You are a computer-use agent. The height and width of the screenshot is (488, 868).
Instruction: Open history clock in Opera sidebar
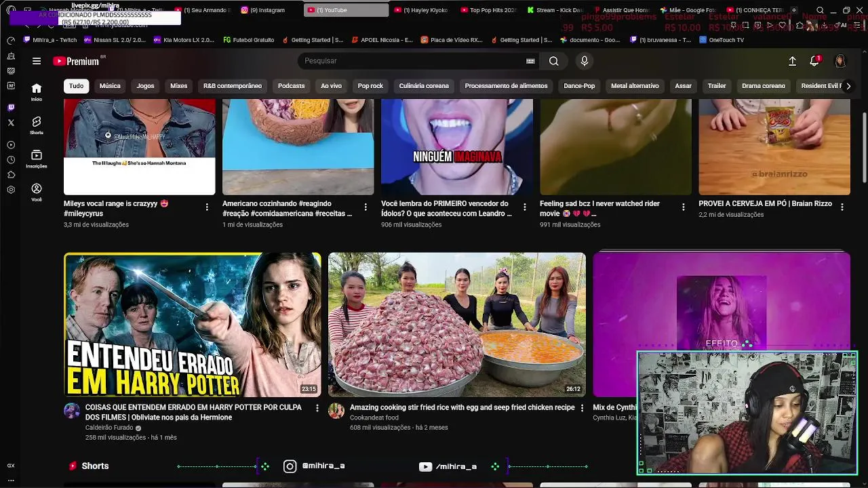click(11, 160)
